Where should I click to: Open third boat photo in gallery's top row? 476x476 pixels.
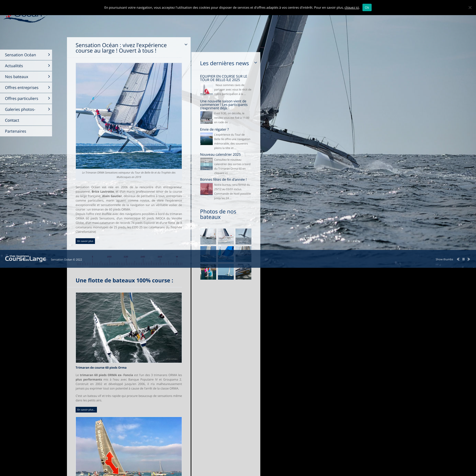243,237
